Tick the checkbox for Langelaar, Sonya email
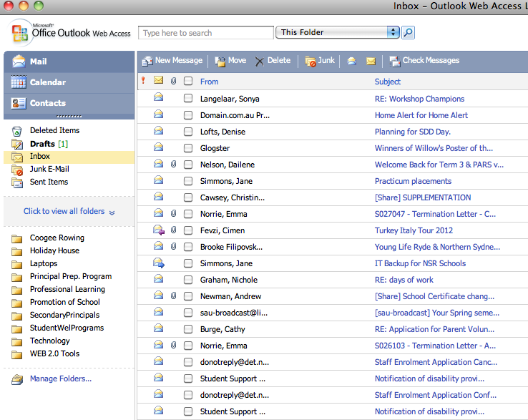The image size is (528, 420). pos(188,99)
